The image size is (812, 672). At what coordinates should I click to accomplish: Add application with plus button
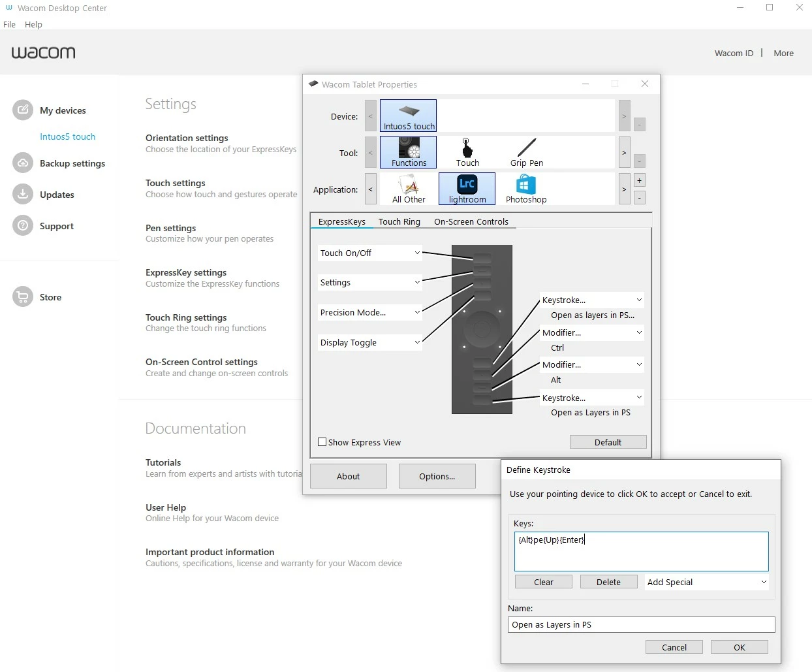pos(640,180)
